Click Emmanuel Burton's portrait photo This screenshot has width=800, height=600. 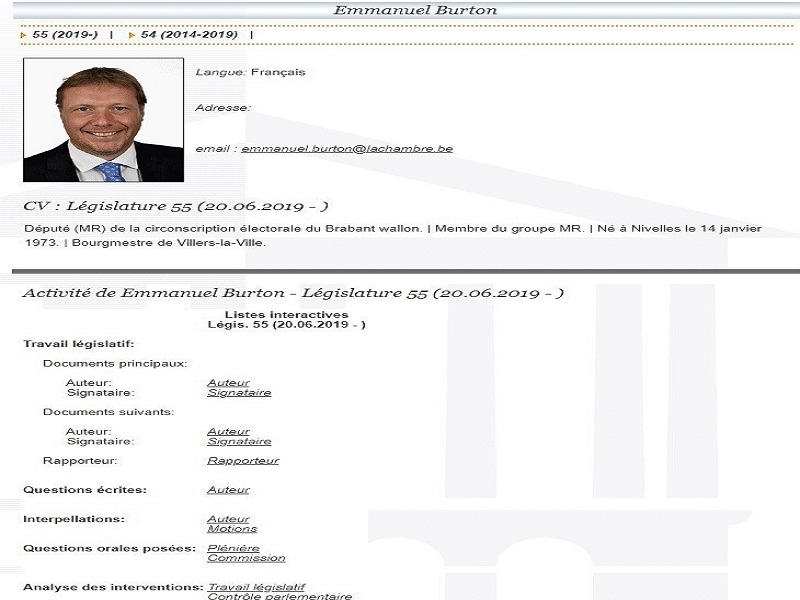click(x=104, y=120)
